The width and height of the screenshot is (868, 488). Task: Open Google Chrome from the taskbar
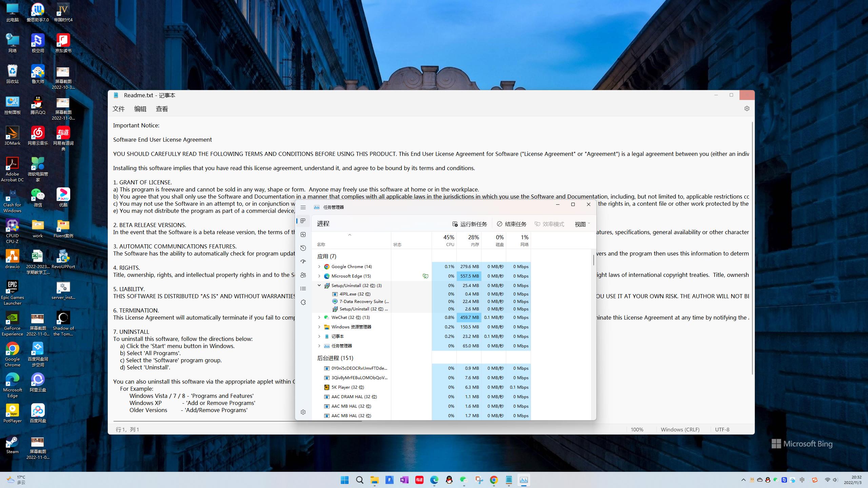tap(494, 480)
